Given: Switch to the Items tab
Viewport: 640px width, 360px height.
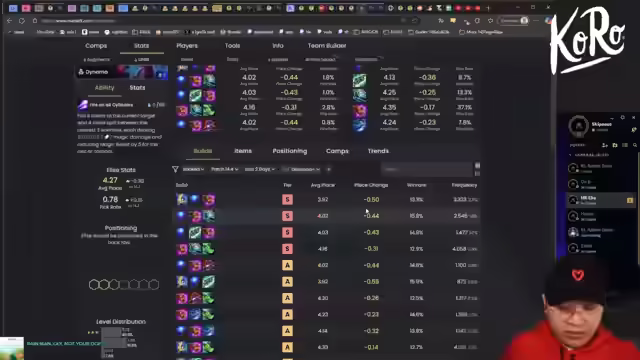Looking at the screenshot, I should (243, 151).
